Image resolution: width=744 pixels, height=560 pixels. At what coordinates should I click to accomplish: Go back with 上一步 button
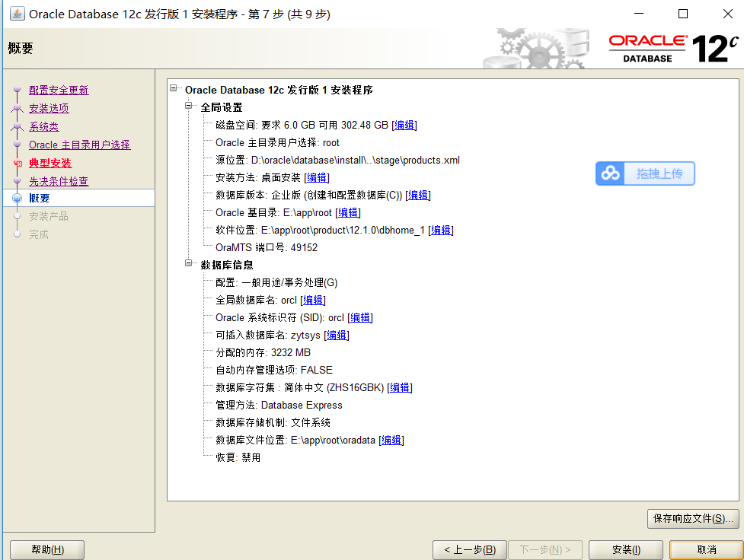click(470, 549)
